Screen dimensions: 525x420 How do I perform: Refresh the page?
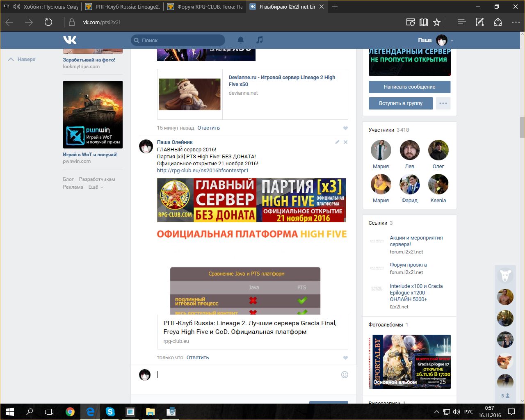coord(48,22)
